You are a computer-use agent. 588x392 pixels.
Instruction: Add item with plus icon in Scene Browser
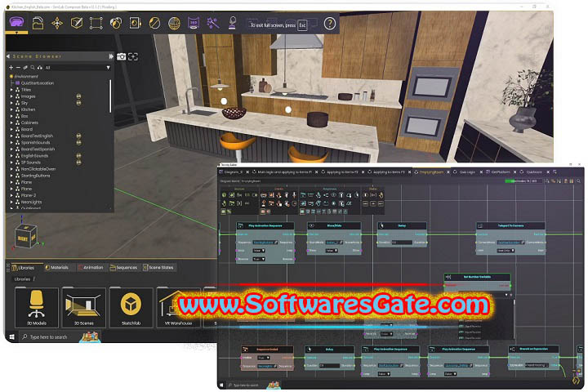coord(11,68)
